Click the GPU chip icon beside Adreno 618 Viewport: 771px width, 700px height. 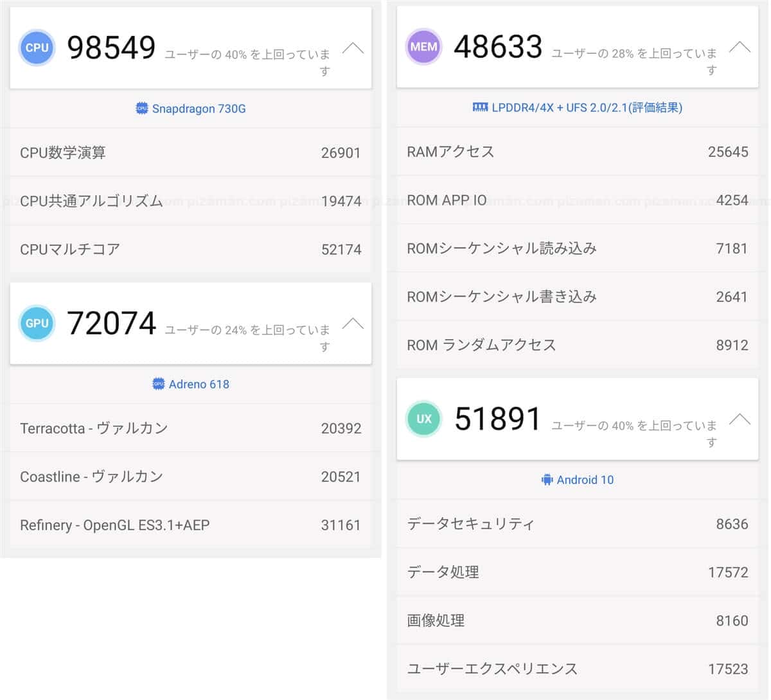[158, 384]
